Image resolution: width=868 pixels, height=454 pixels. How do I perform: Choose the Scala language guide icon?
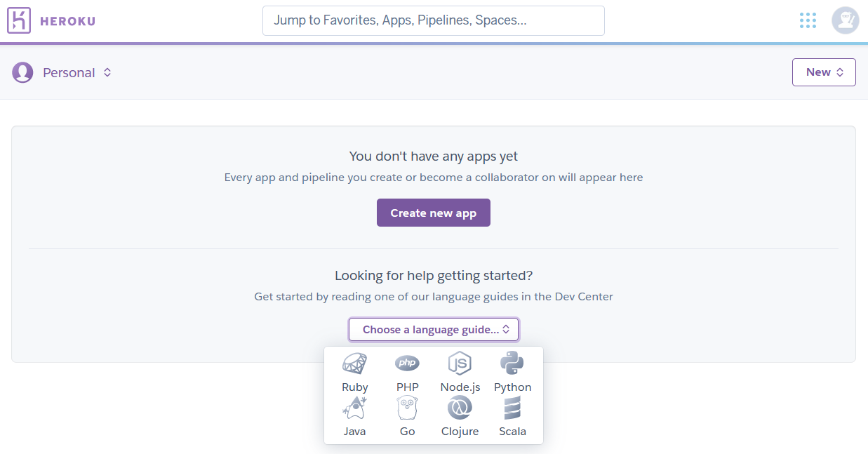(512, 408)
